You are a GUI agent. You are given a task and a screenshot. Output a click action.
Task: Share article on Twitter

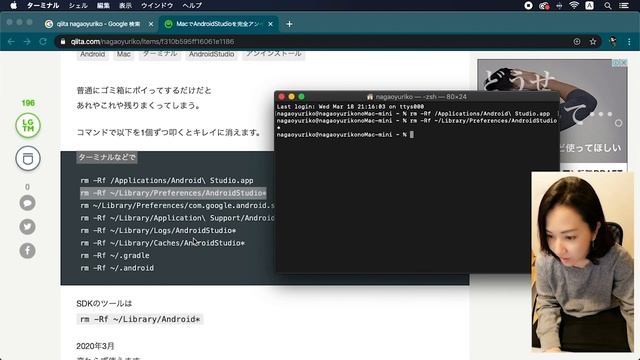(27, 227)
